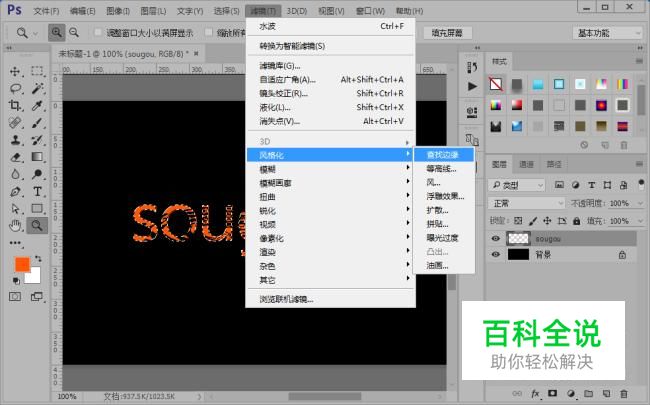Viewport: 650px width, 405px height.
Task: Click Zoom Out in options bar
Action: pos(74,32)
